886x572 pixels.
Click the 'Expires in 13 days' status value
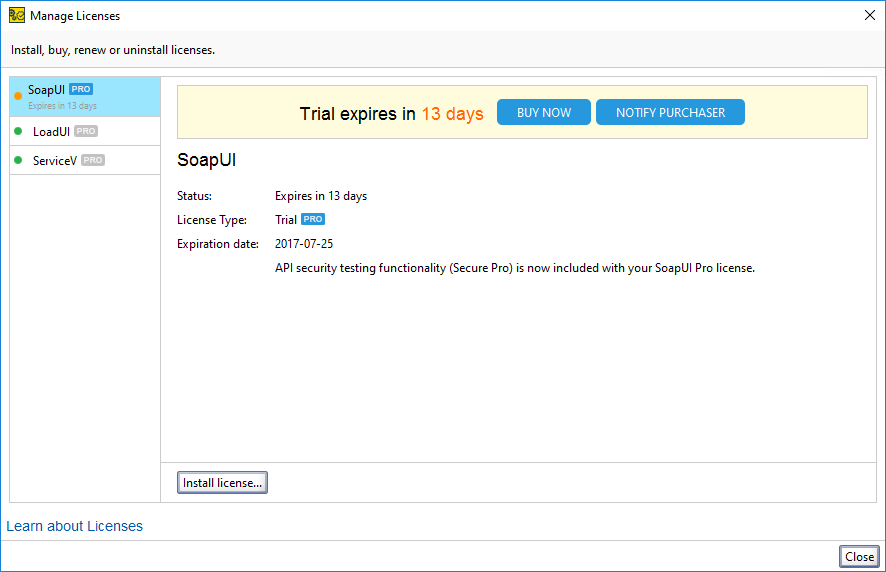tap(321, 196)
